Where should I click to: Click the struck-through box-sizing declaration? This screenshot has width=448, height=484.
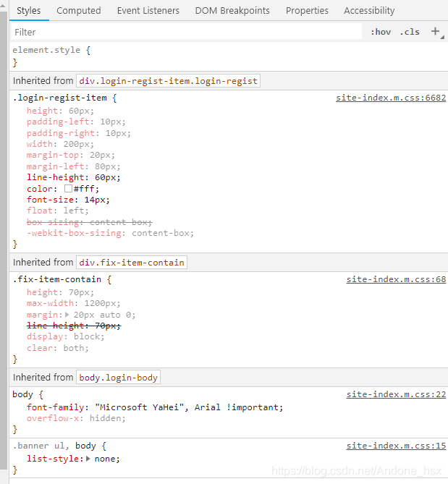[90, 222]
